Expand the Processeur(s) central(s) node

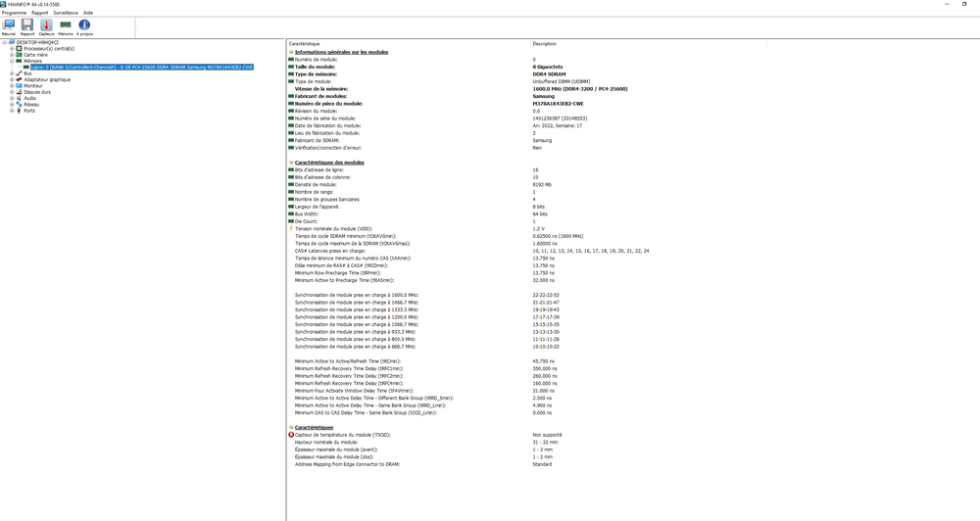(12, 49)
